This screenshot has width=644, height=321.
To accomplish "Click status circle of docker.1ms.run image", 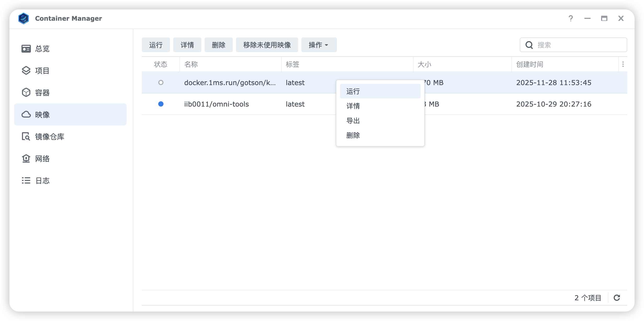I will [161, 83].
